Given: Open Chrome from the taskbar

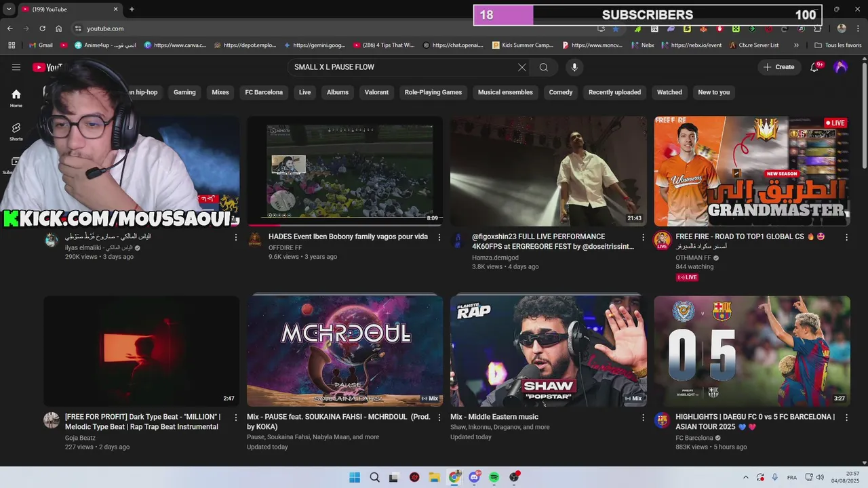Looking at the screenshot, I should click(x=454, y=477).
